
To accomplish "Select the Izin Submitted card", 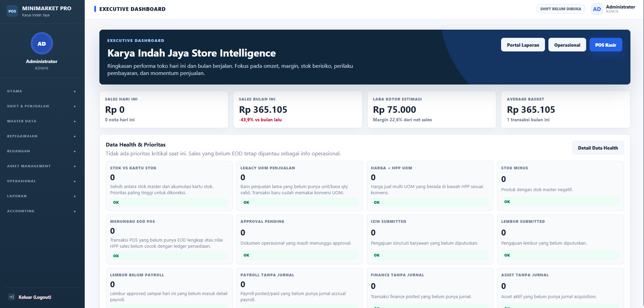I will (430, 239).
